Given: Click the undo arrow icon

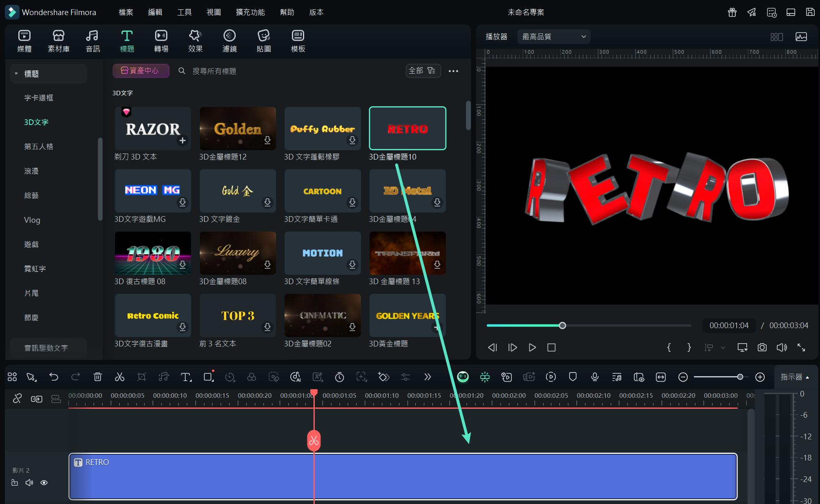Looking at the screenshot, I should (x=54, y=377).
